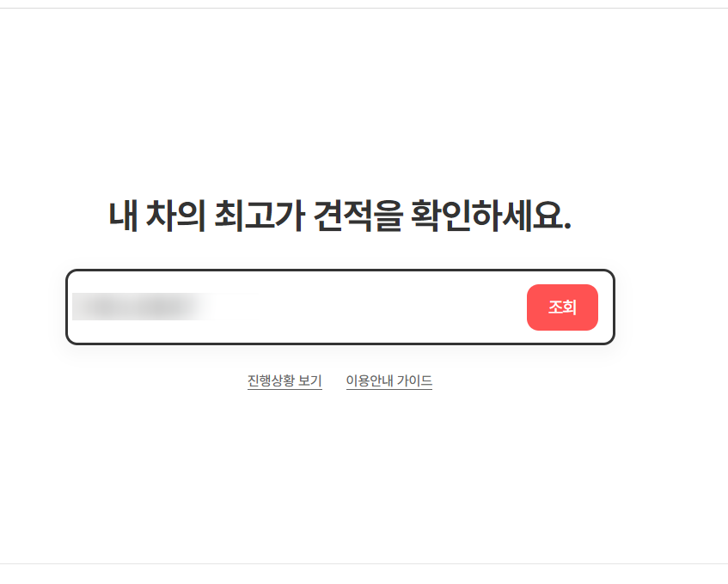Click the word 가이드 in the lower link

pyautogui.click(x=414, y=380)
